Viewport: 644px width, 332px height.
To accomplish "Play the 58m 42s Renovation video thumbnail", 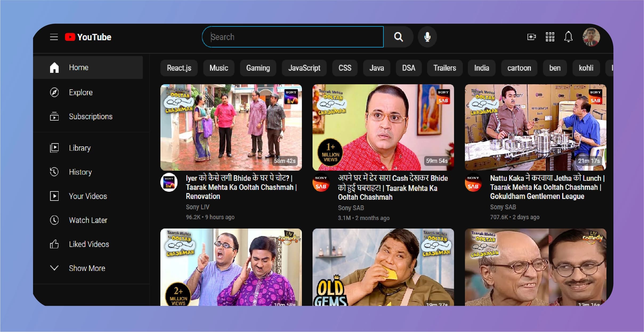I will click(231, 127).
